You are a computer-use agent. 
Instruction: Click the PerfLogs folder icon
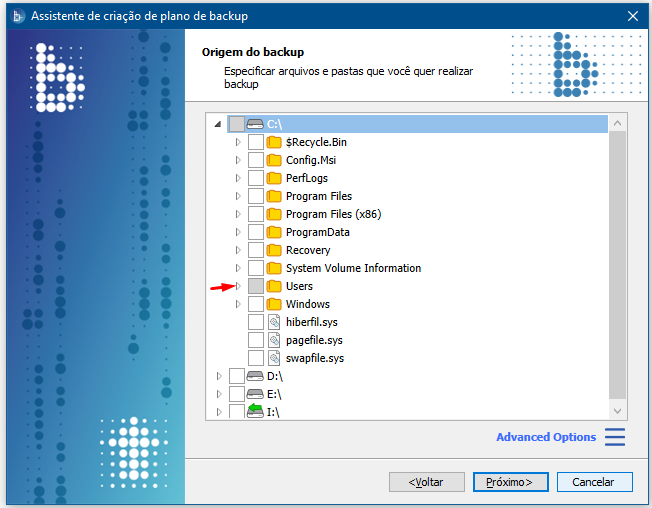pos(274,178)
